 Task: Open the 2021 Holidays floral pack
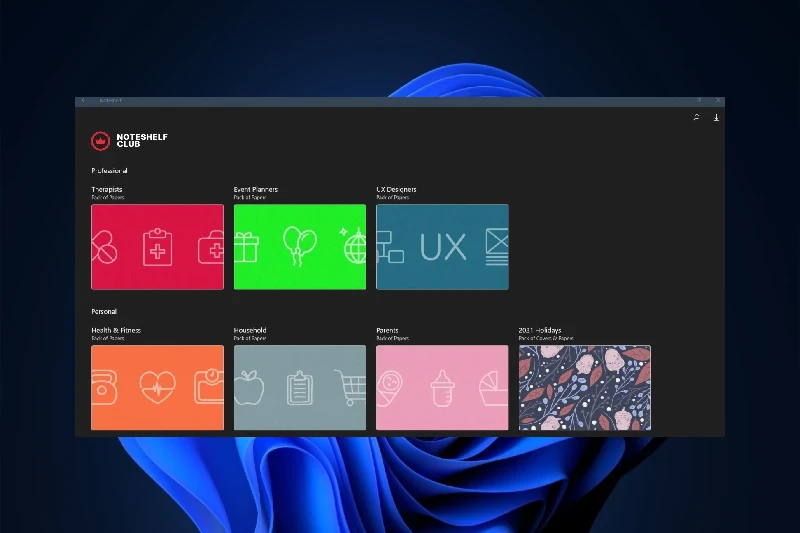point(584,387)
